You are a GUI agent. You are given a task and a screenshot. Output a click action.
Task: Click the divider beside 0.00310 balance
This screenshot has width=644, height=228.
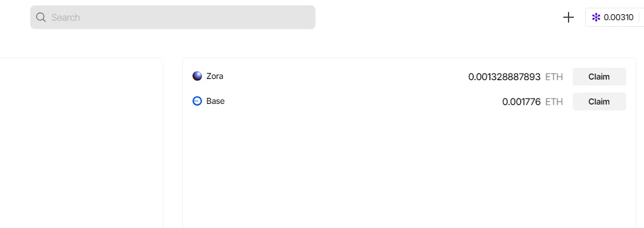pos(639,17)
